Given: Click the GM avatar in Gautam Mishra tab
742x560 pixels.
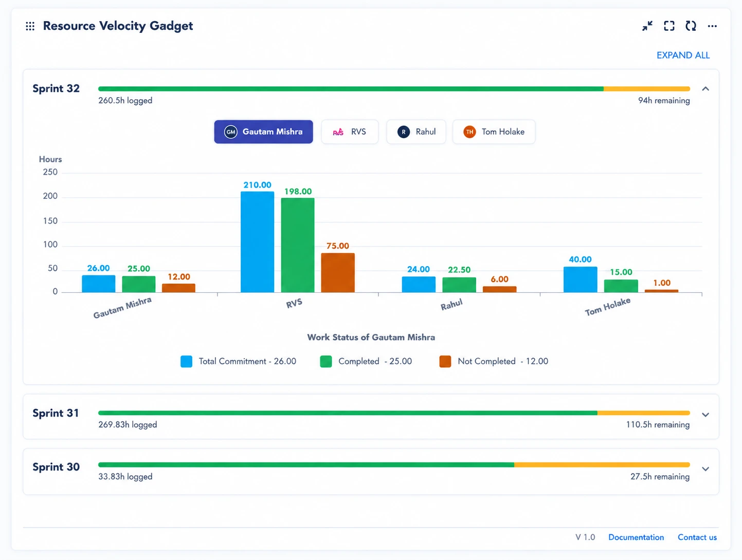Looking at the screenshot, I should pos(231,132).
